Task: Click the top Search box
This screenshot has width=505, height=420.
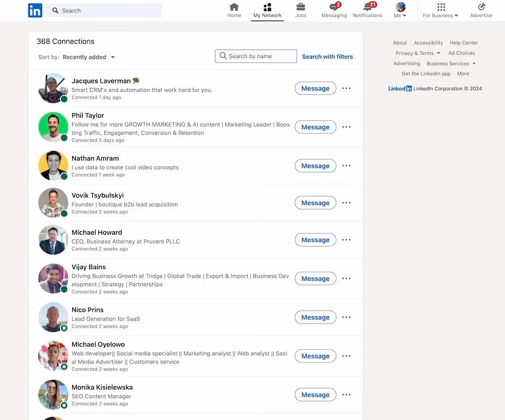Action: (104, 11)
